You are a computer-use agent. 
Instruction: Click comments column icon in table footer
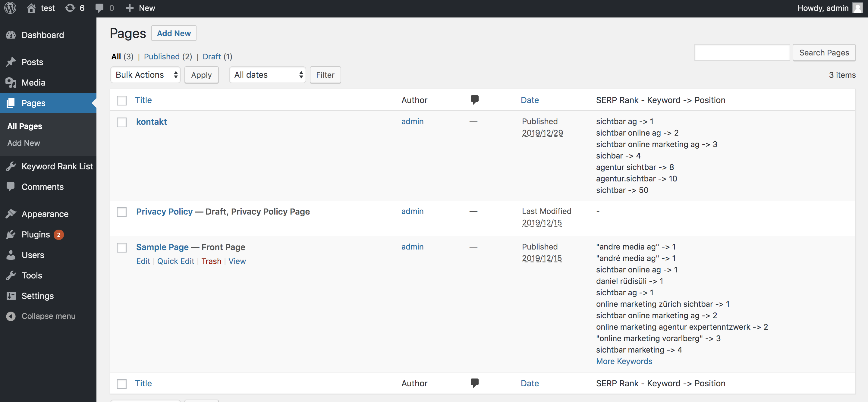[474, 383]
